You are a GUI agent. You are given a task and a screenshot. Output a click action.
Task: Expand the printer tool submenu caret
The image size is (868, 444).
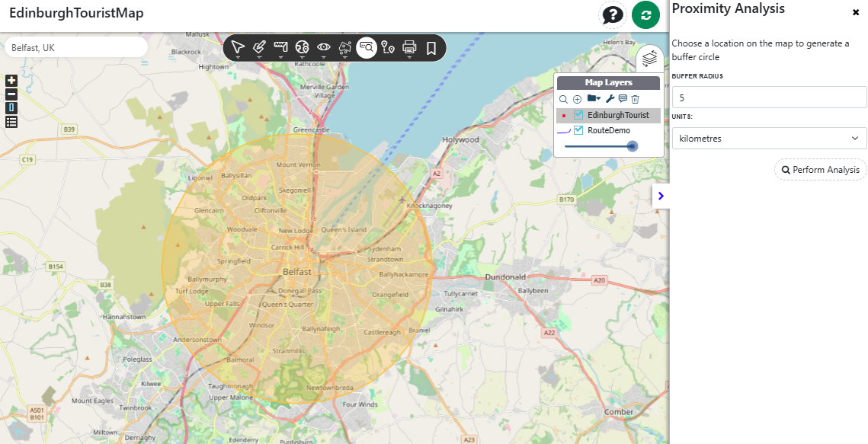pos(410,57)
